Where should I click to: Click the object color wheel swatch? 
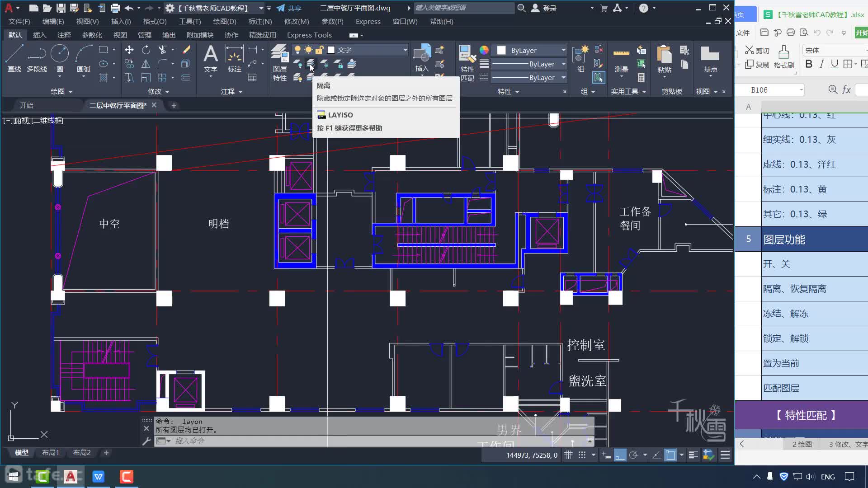point(484,50)
